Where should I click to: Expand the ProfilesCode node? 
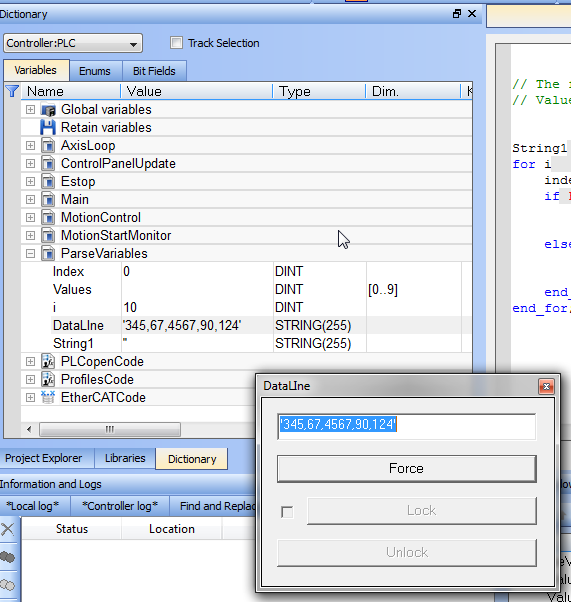pos(30,380)
